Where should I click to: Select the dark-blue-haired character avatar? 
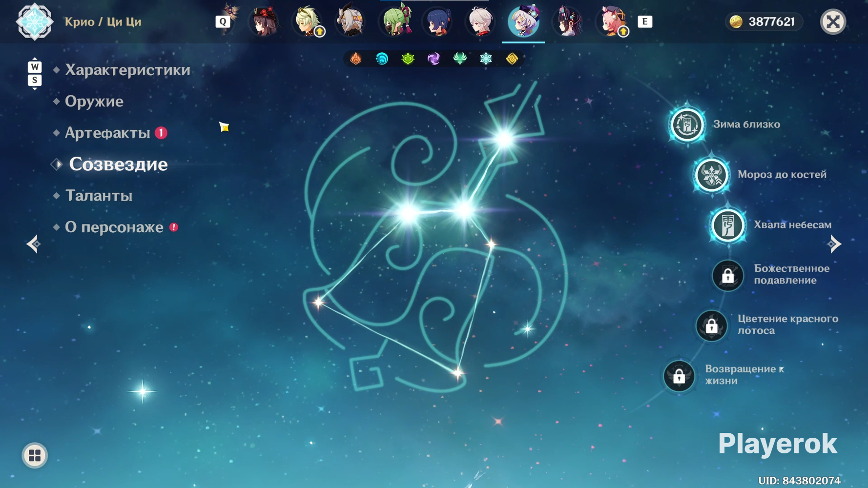click(x=437, y=21)
